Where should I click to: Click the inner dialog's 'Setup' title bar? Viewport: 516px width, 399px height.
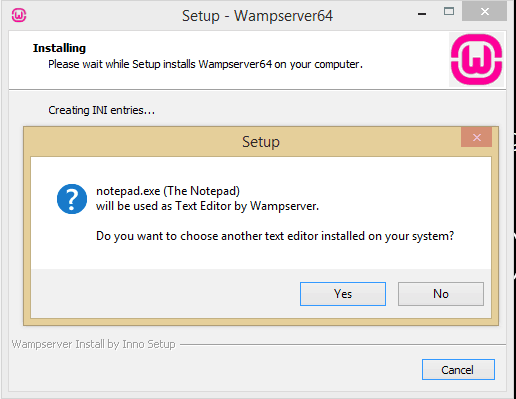[261, 142]
